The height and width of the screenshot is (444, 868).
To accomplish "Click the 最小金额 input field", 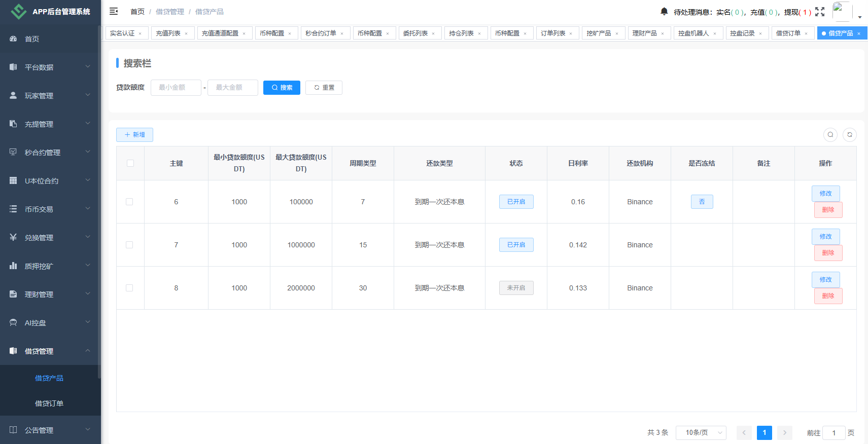I will coord(176,88).
